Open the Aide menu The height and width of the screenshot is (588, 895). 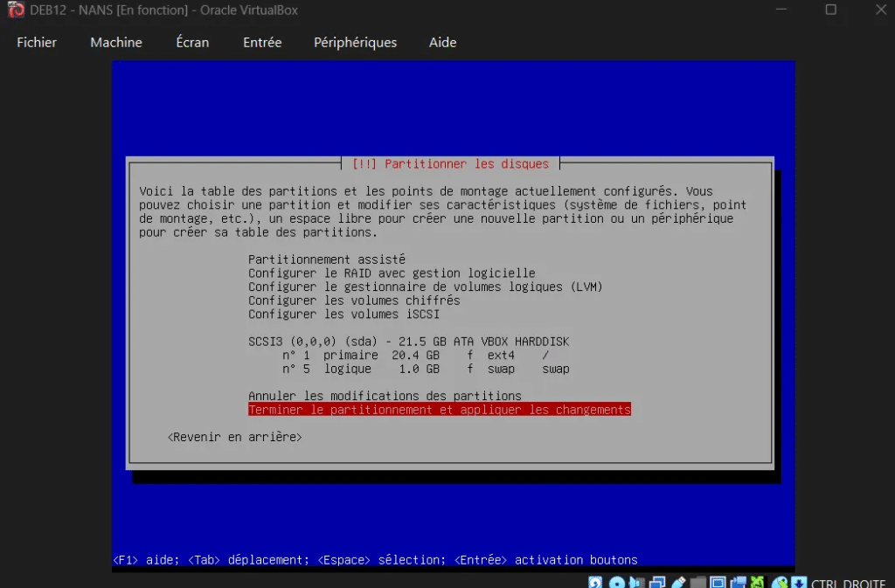(442, 42)
